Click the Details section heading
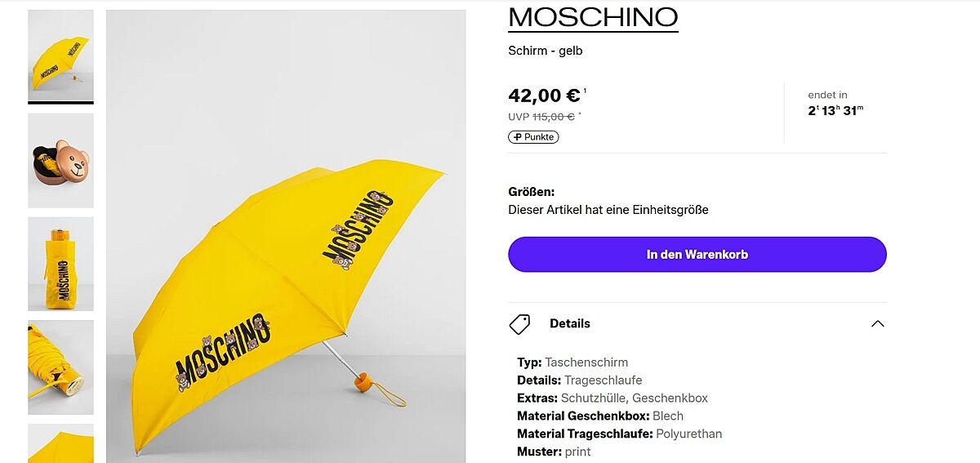 [569, 324]
